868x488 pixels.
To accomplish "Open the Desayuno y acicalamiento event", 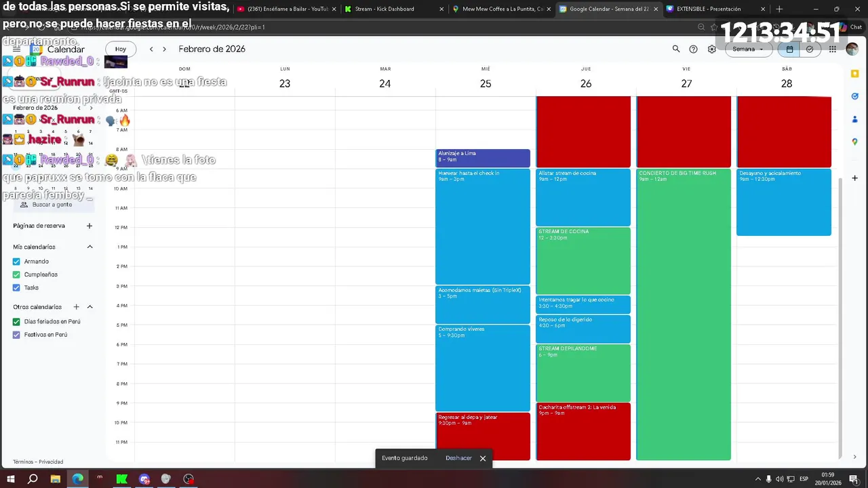I will (x=784, y=202).
